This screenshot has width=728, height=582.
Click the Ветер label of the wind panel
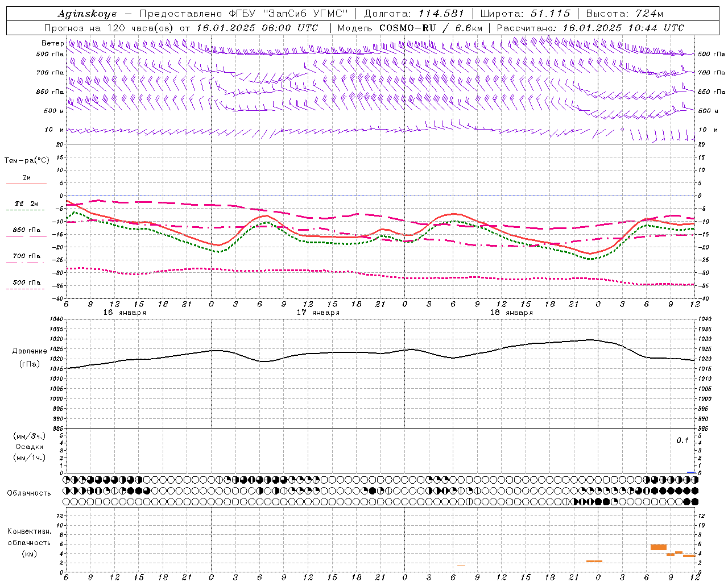[x=52, y=43]
